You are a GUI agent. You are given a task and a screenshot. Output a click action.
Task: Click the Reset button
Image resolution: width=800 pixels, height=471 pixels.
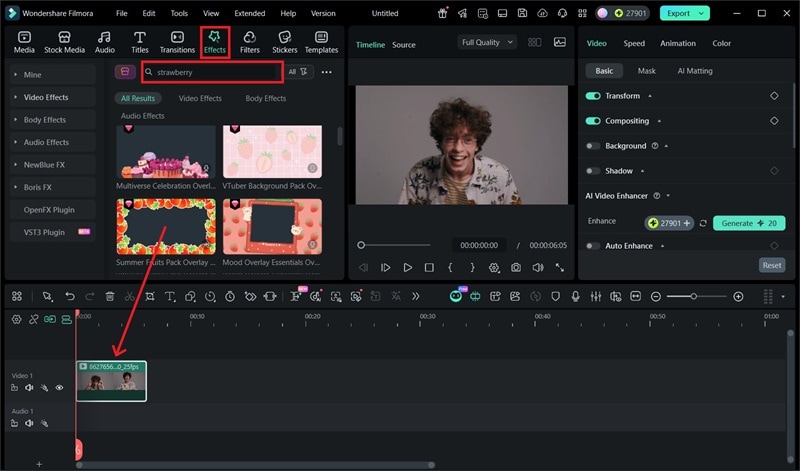click(x=771, y=265)
